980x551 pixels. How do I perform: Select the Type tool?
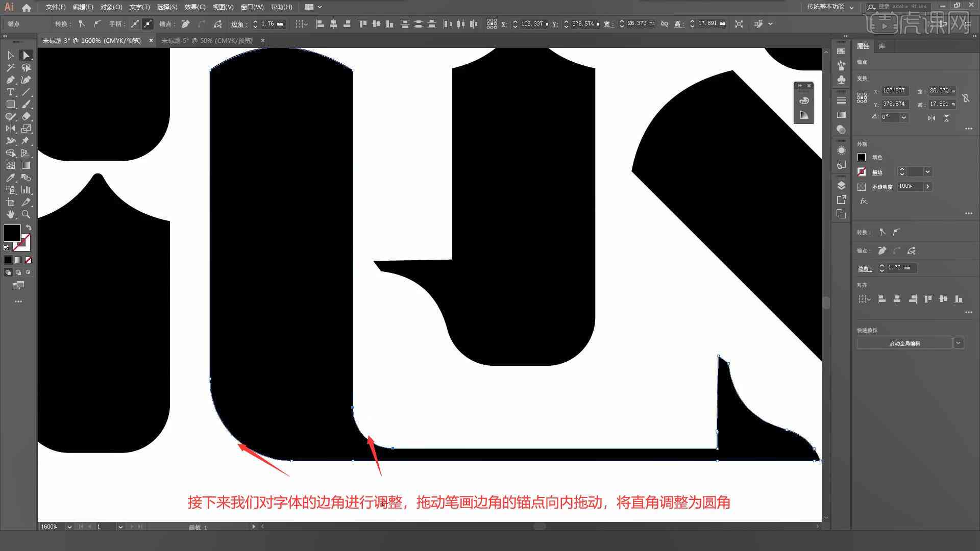point(10,92)
